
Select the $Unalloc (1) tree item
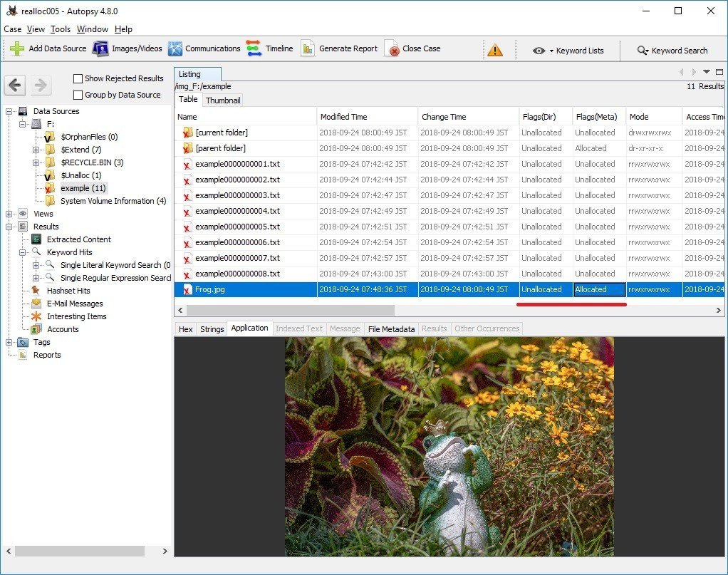tap(80, 175)
